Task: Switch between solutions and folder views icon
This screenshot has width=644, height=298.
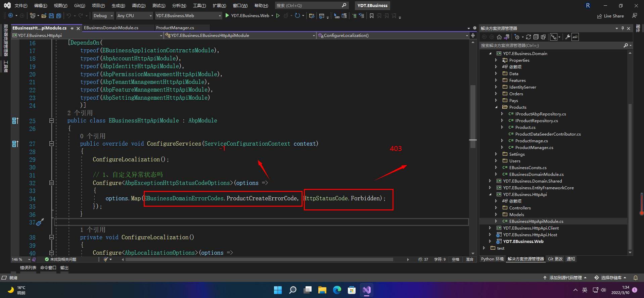Action: click(507, 37)
